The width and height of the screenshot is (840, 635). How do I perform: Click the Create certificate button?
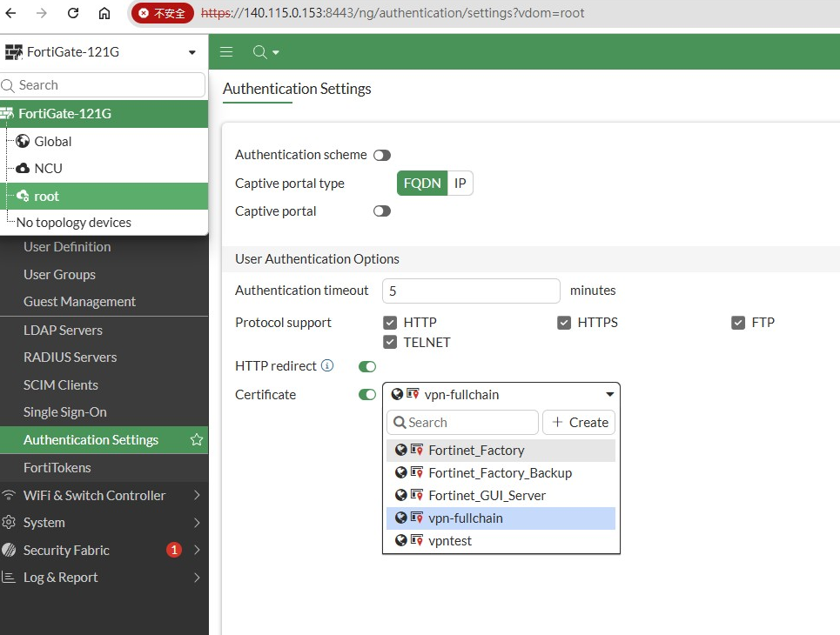(x=579, y=422)
